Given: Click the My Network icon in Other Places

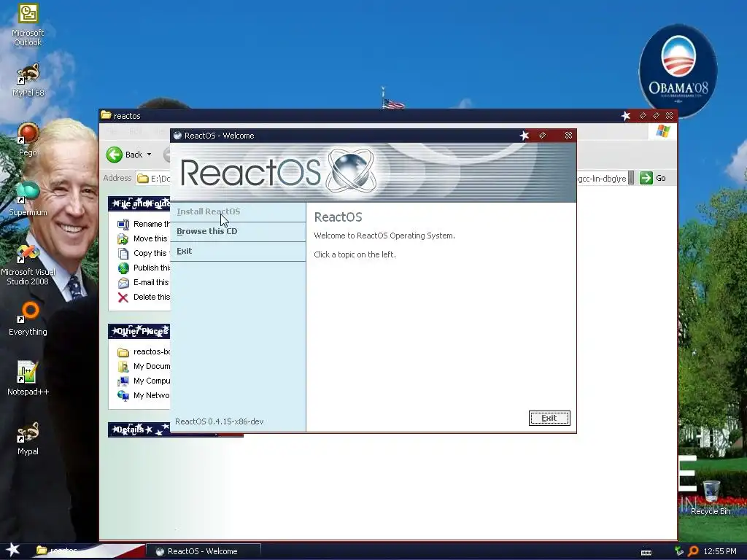Looking at the screenshot, I should coord(123,395).
